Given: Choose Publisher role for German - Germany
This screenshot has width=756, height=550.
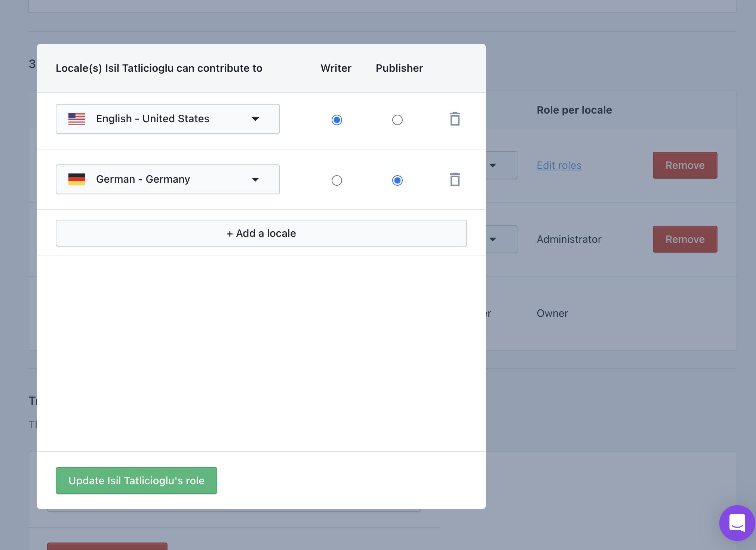Looking at the screenshot, I should [397, 180].
